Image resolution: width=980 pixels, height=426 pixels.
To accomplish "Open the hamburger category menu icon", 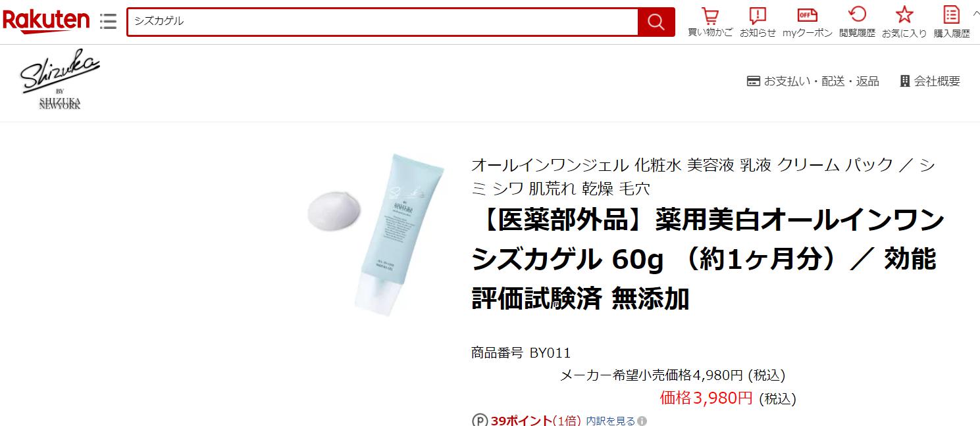I will coord(108,22).
